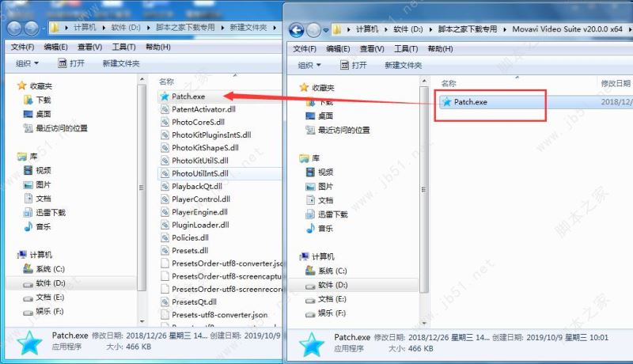Open 工具(T) menu in left window
The height and width of the screenshot is (364, 633).
click(123, 47)
